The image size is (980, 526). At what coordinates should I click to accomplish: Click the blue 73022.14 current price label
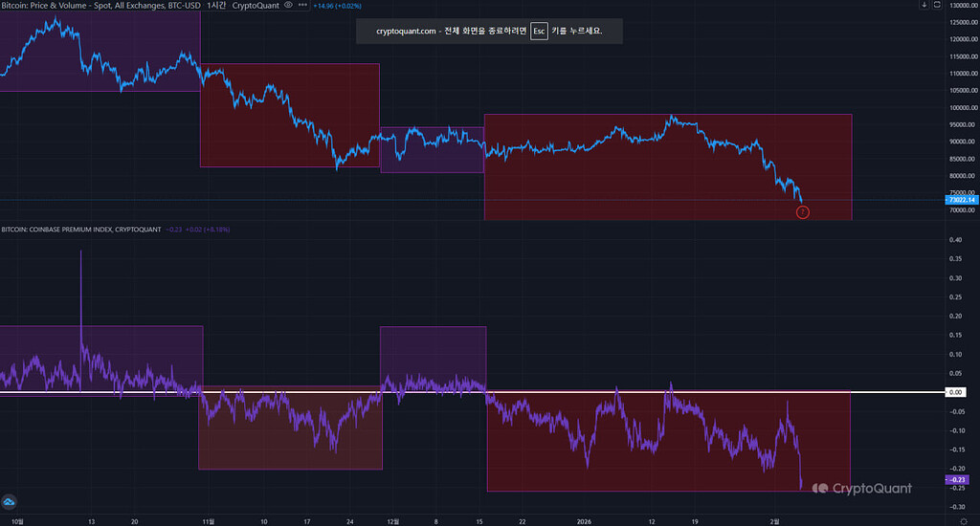(x=958, y=199)
